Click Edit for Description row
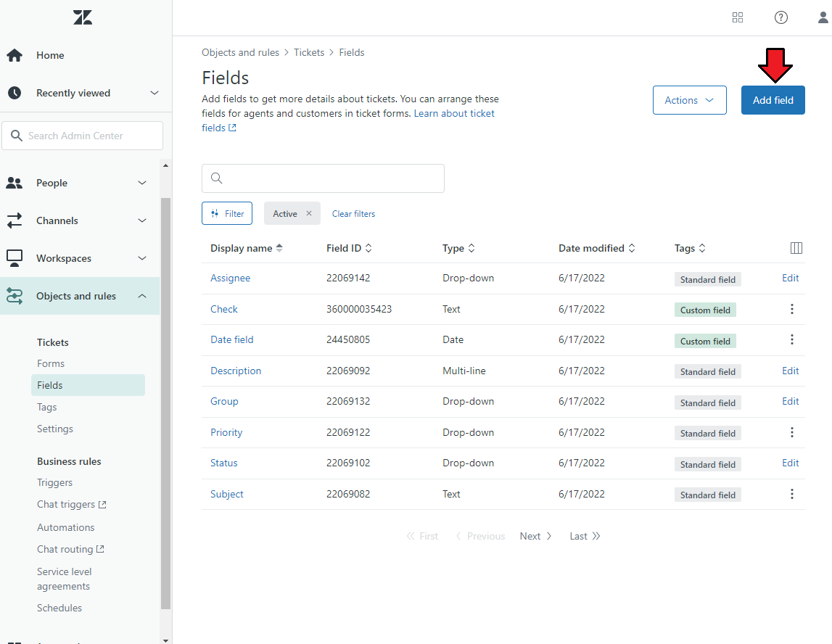This screenshot has width=832, height=644. point(790,371)
